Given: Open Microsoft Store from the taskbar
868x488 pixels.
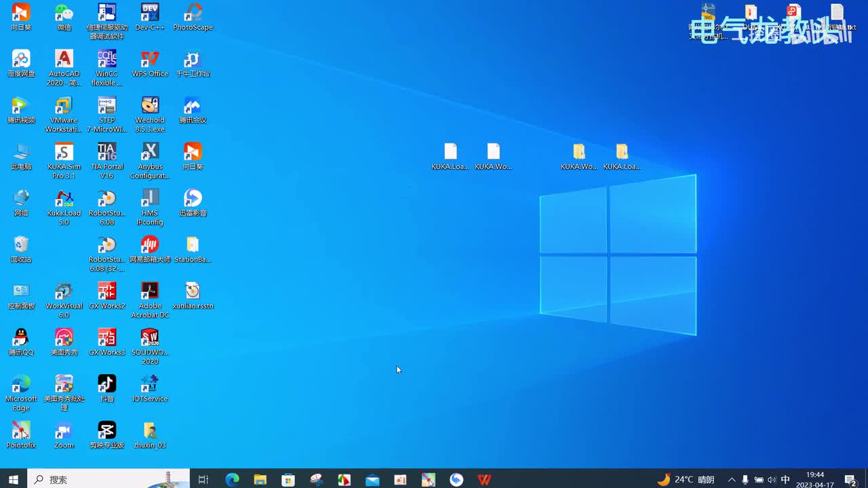Looking at the screenshot, I should tap(288, 479).
